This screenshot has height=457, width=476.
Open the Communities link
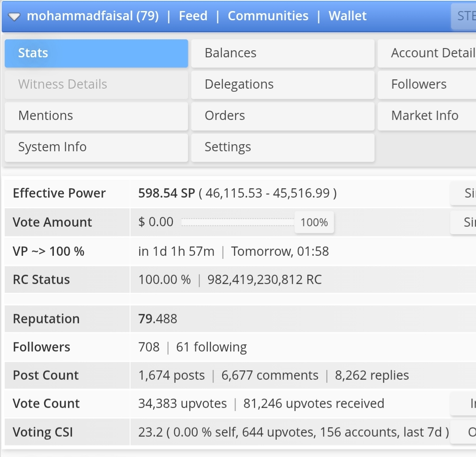268,16
